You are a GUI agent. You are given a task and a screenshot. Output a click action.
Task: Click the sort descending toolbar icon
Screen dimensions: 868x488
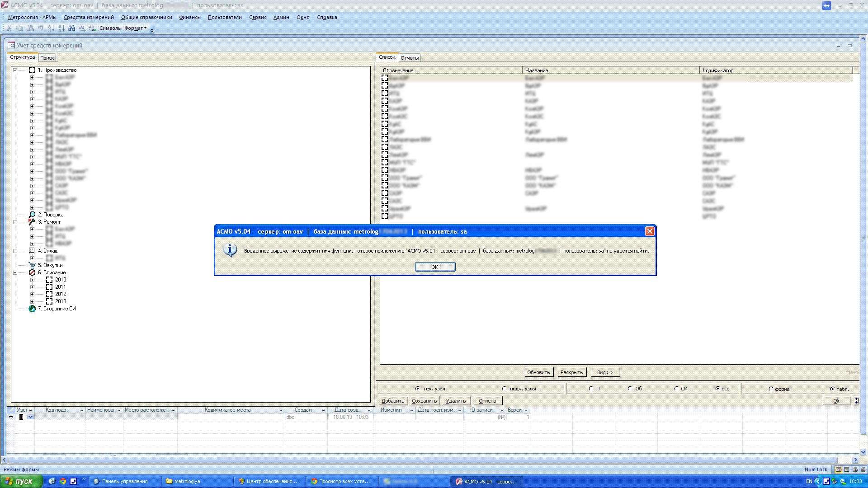[61, 28]
